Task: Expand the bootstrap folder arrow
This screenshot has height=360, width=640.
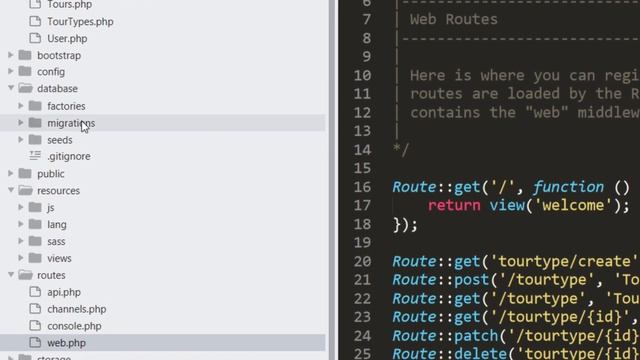Action: pos(11,55)
